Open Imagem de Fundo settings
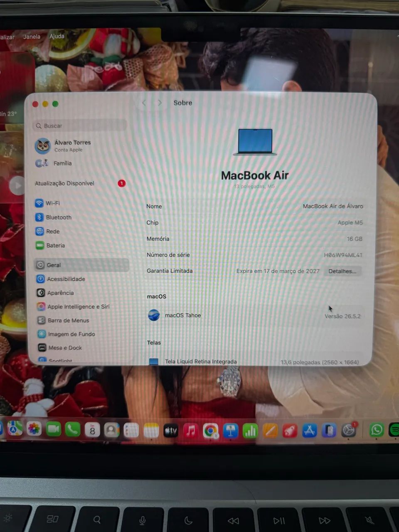Image resolution: width=399 pixels, height=532 pixels. 66,334
